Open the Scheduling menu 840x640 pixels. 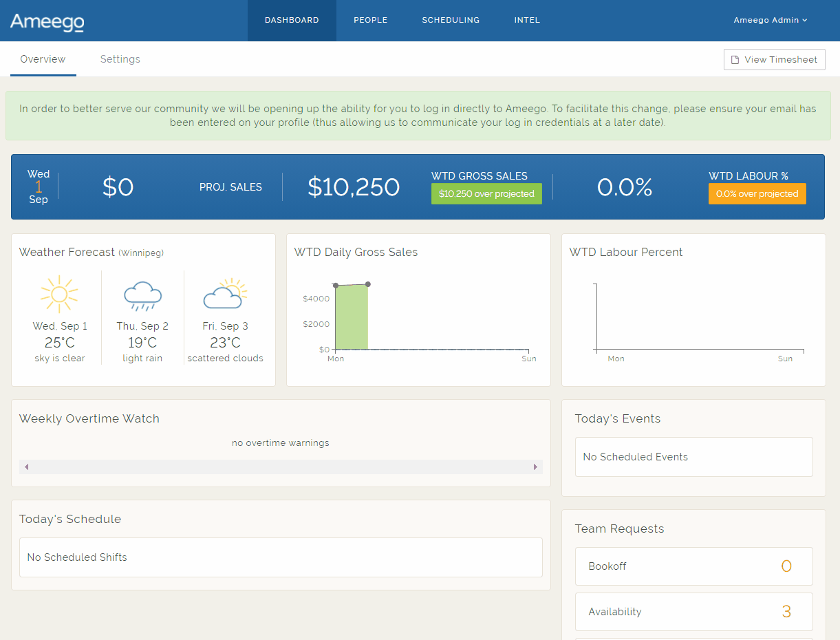pos(451,21)
